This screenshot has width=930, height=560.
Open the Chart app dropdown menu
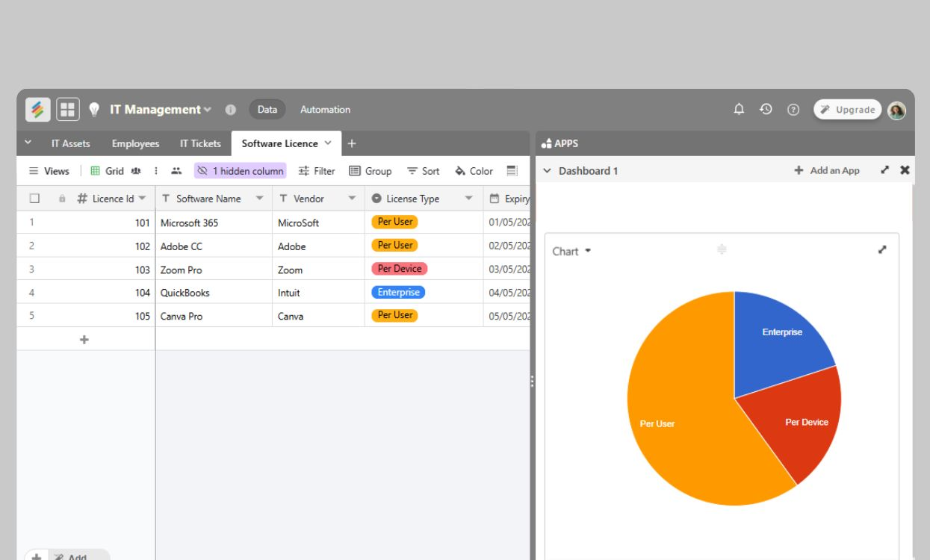point(588,251)
